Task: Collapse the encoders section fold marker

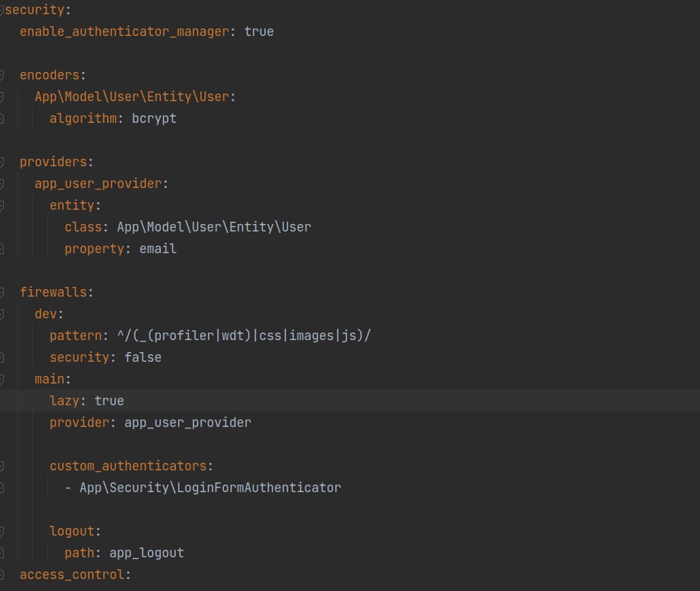Action: tap(1, 75)
